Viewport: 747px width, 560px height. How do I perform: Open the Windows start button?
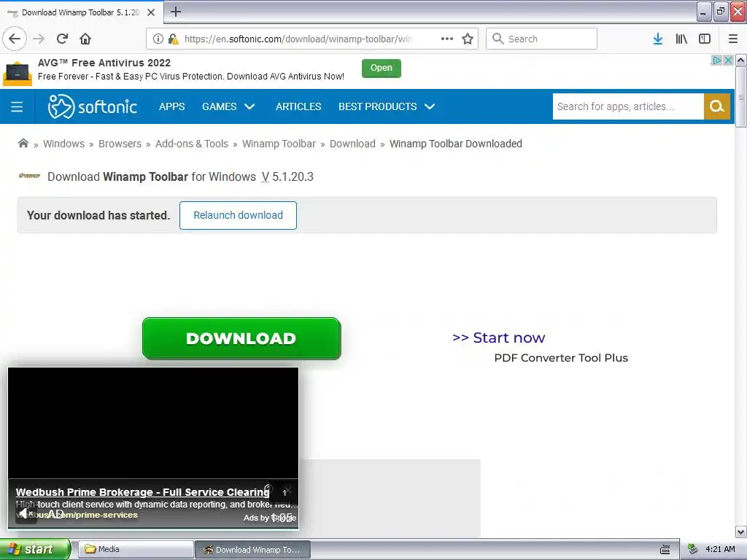point(35,550)
